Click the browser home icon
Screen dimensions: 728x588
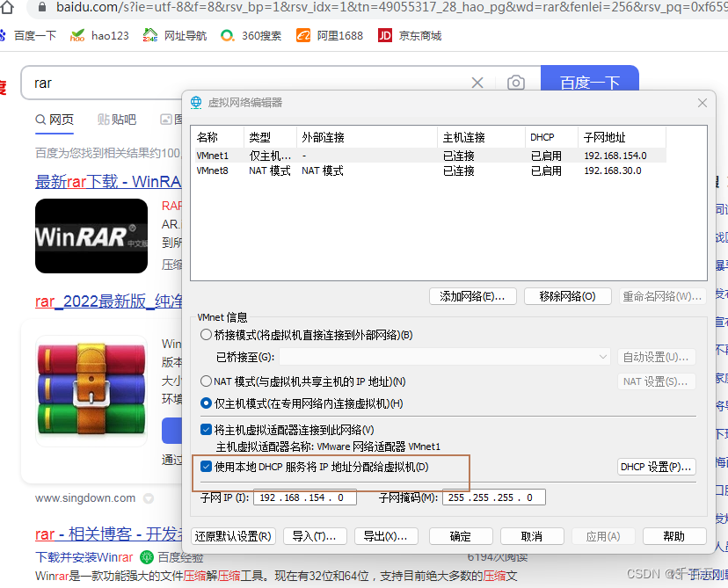pos(6,6)
